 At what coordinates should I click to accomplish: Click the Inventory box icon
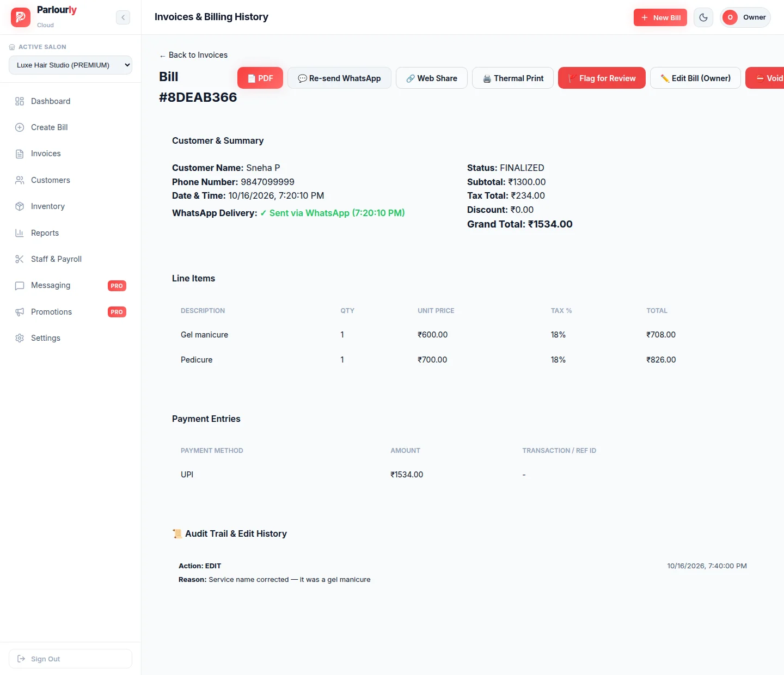point(20,206)
